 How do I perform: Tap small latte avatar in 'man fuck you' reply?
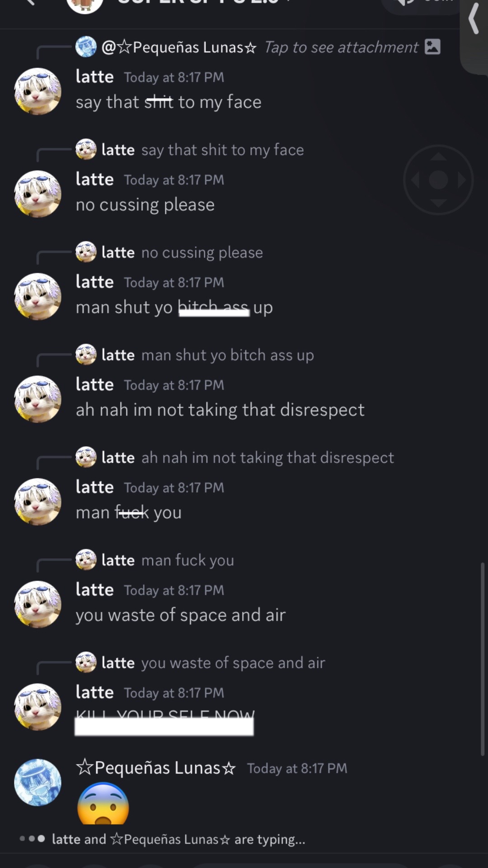click(x=86, y=560)
